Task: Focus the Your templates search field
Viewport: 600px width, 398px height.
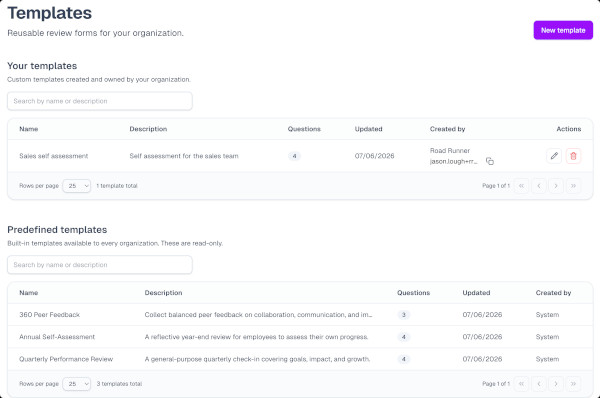Action: [99, 101]
